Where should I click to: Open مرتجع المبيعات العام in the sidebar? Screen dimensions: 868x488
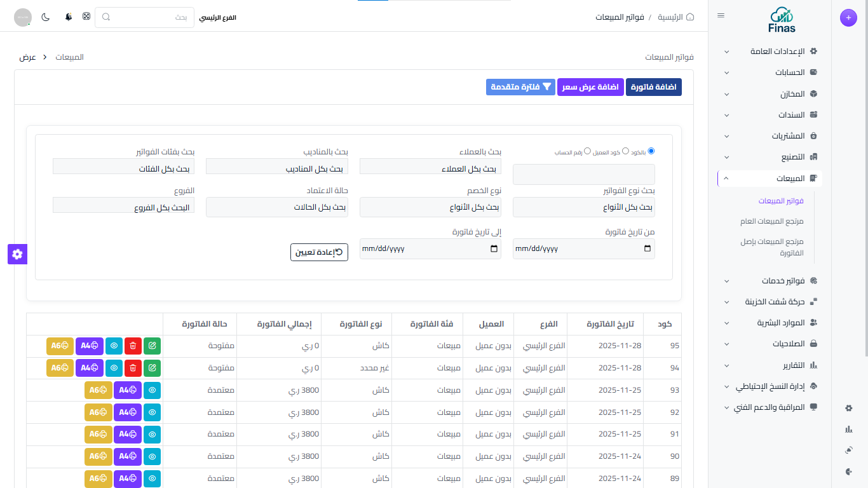coord(772,221)
